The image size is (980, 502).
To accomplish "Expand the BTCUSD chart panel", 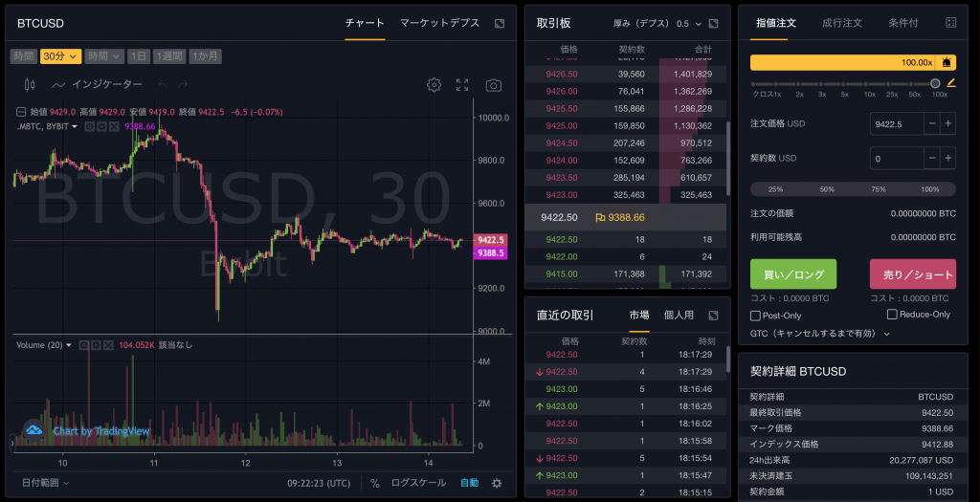I will (500, 24).
